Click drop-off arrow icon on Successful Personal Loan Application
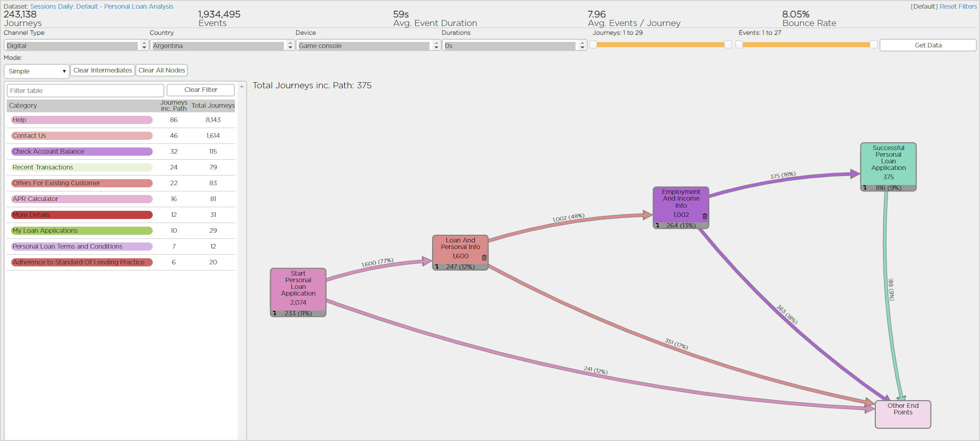This screenshot has height=441, width=980. tap(865, 188)
